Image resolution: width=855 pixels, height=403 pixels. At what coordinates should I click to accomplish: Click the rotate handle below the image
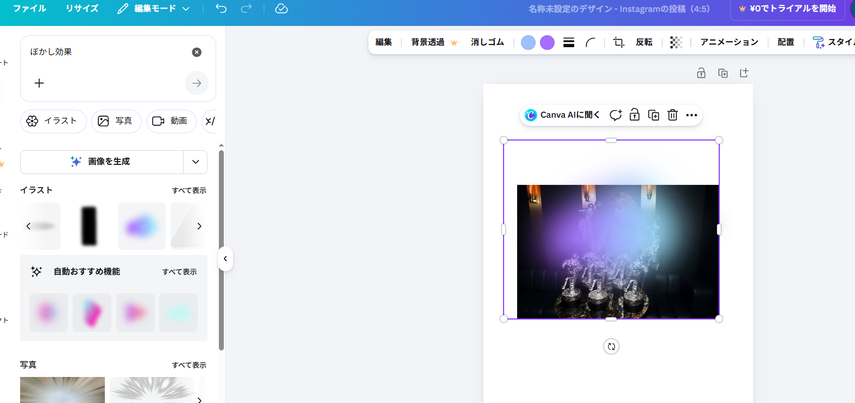pyautogui.click(x=611, y=346)
